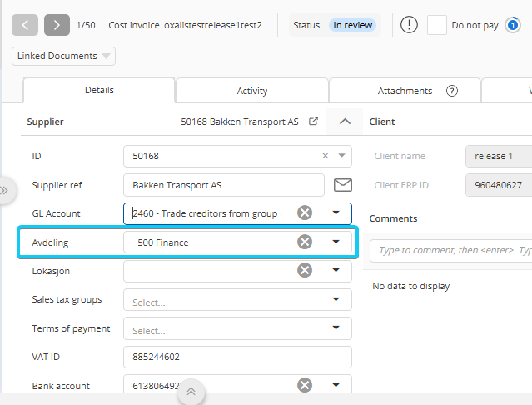Click the Supplier ref input field

coord(224,185)
